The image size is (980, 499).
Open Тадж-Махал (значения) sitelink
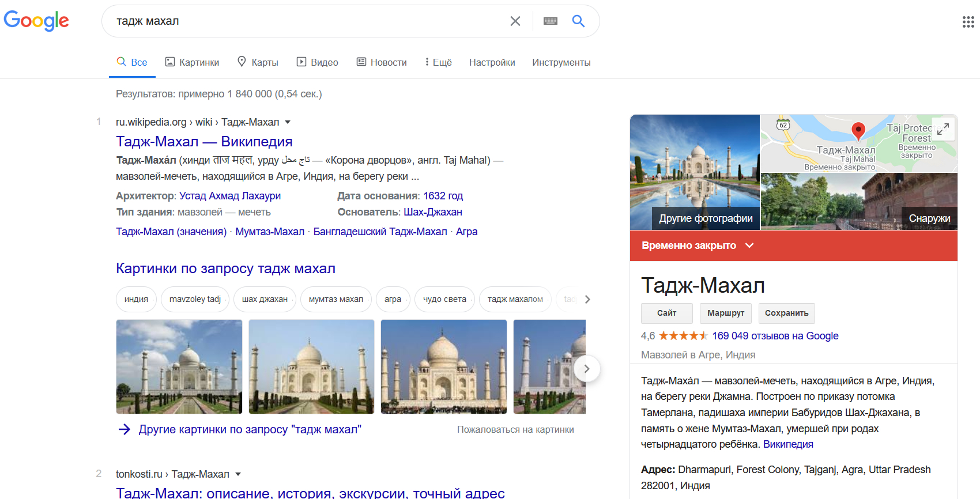pos(171,232)
